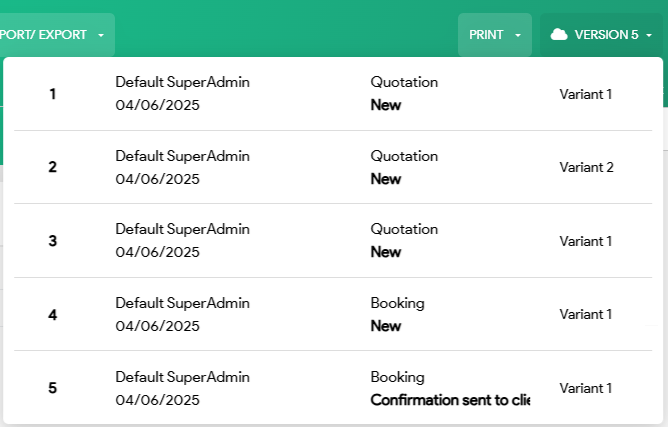Select version number 5 entry

(53, 388)
